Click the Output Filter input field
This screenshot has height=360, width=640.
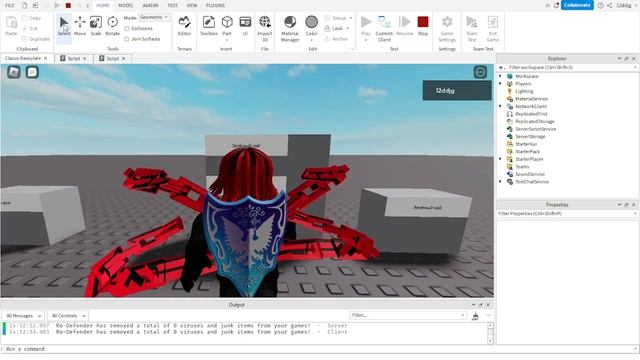[408, 316]
